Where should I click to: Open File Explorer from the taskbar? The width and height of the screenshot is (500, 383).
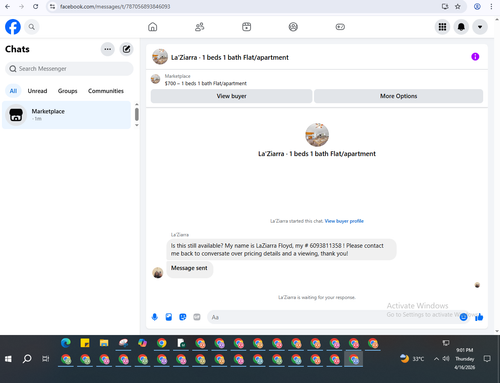click(x=104, y=343)
